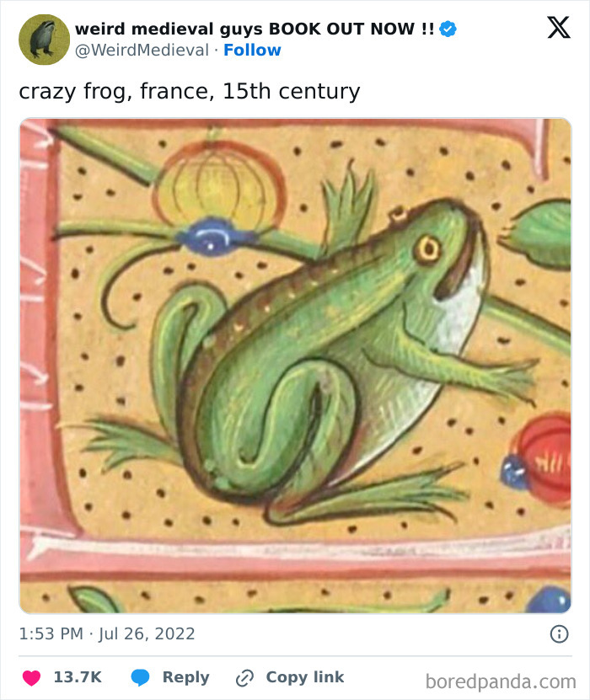Click the 'Jul 26, 2022' date
This screenshot has width=590, height=700.
point(143,634)
